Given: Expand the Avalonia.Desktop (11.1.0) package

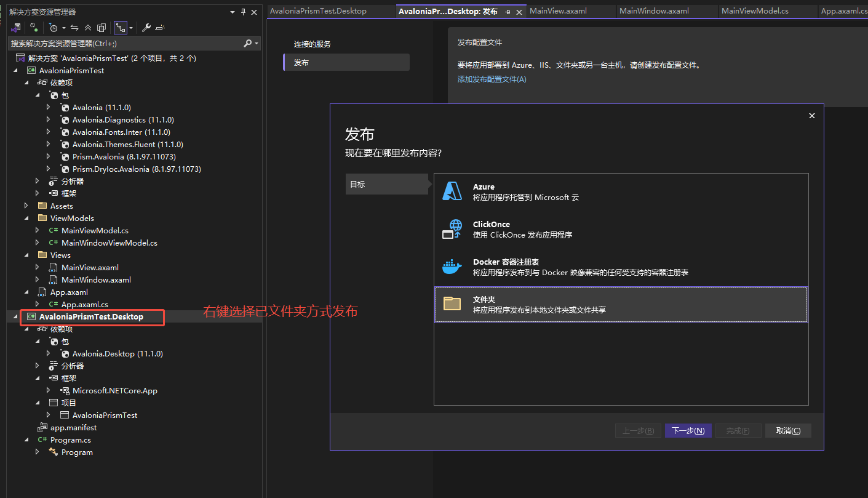Looking at the screenshot, I should [x=48, y=353].
